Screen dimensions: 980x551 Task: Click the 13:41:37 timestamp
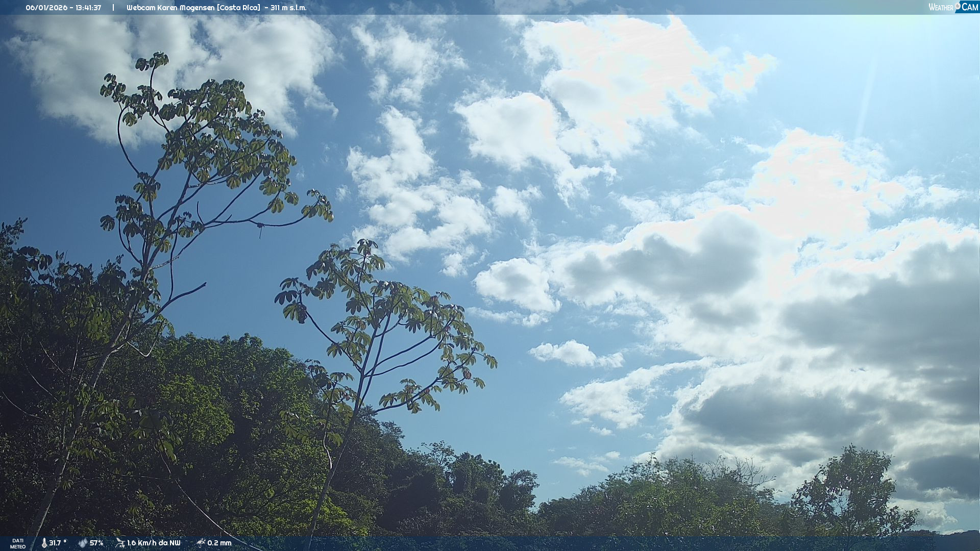pos(88,8)
